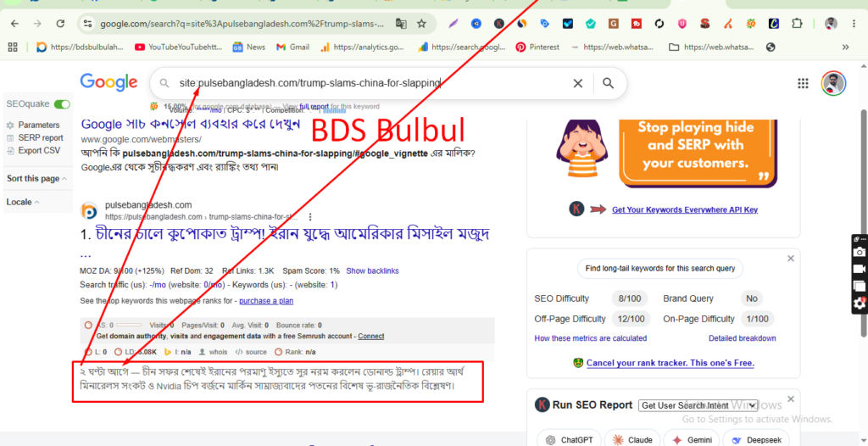Open Chrome profile avatar in toolbar
Viewport: 868px width, 446px height.
(x=831, y=24)
